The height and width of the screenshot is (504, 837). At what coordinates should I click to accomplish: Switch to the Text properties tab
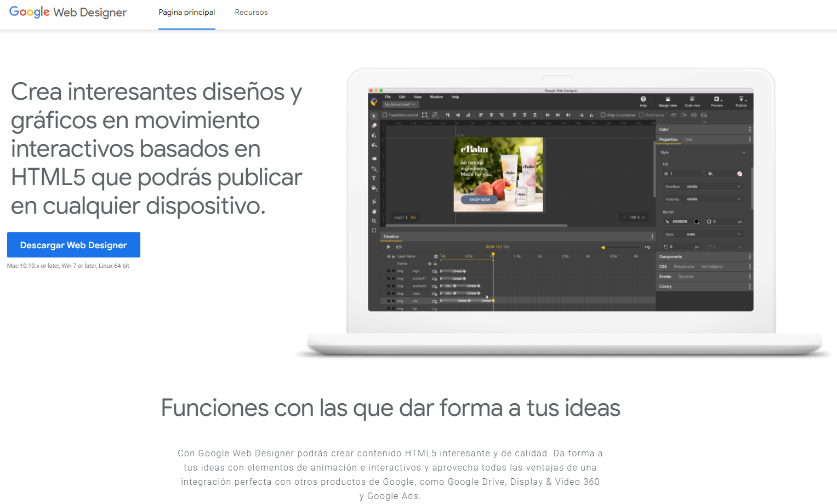click(688, 139)
